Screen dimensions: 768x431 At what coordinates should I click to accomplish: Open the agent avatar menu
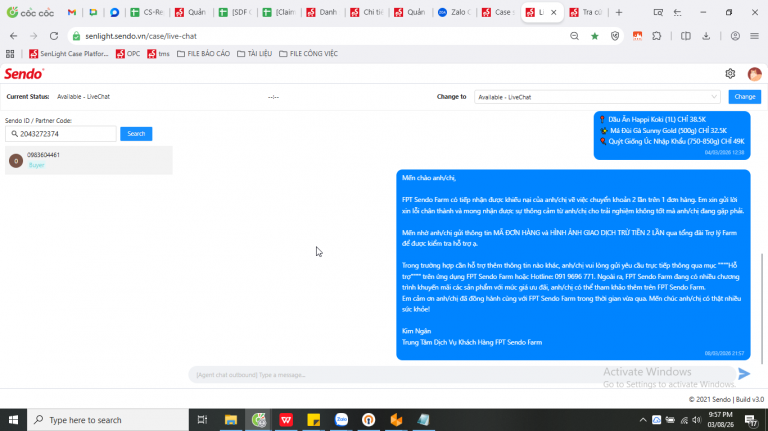click(x=754, y=74)
